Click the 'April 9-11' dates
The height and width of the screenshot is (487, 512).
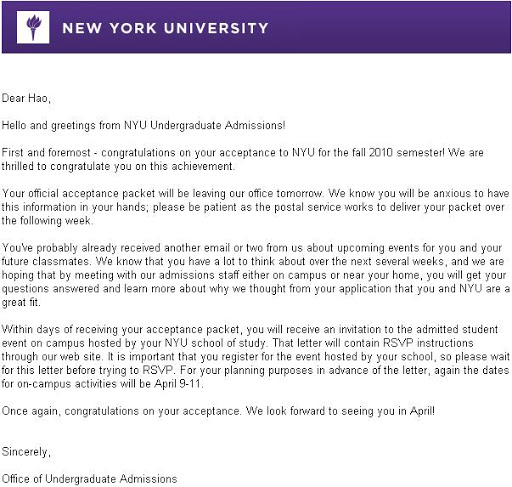click(178, 384)
